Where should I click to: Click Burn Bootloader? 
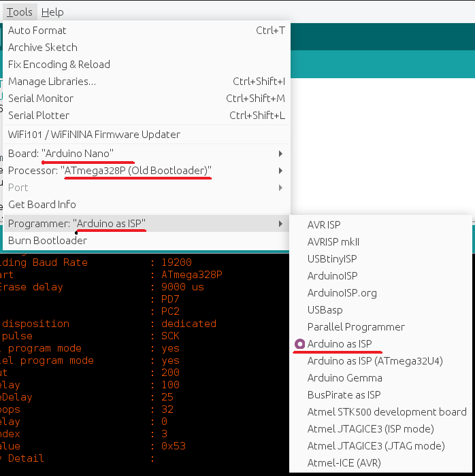click(48, 241)
